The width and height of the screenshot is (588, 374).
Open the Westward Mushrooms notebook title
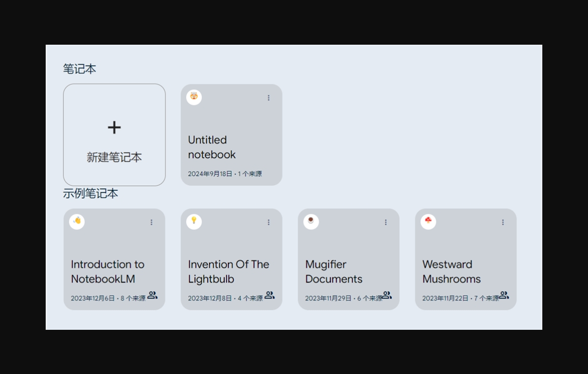pos(451,272)
